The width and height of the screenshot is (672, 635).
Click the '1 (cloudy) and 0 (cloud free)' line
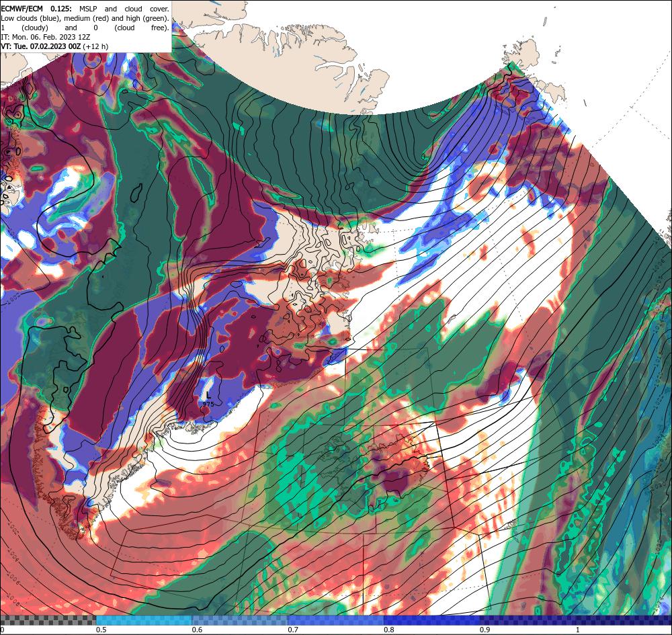point(85,28)
